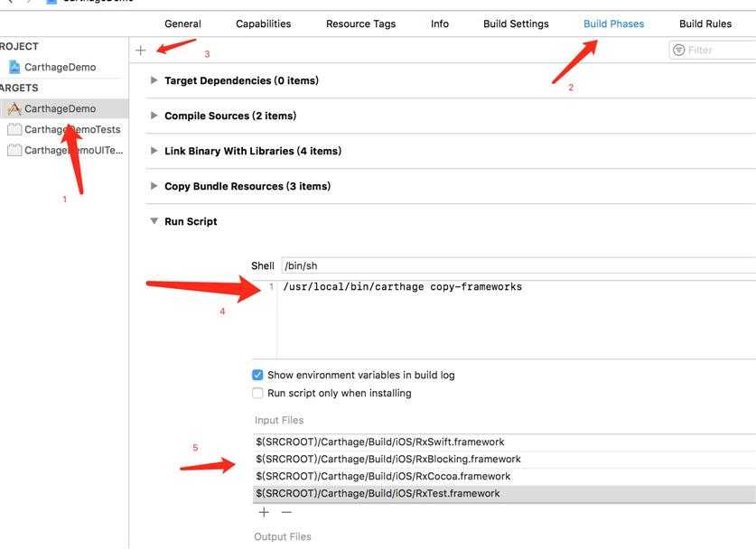Click into the carthage copy-frameworks script line

point(403,287)
